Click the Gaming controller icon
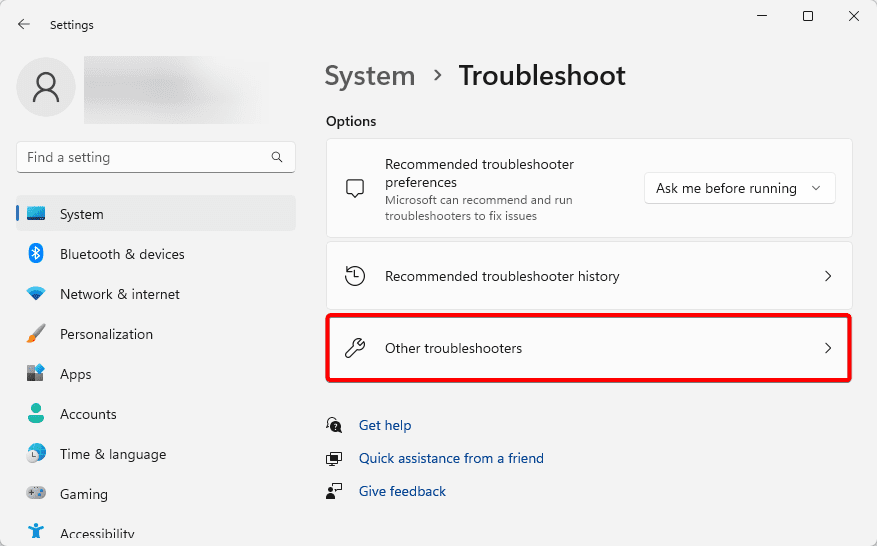This screenshot has height=546, width=877. [36, 494]
